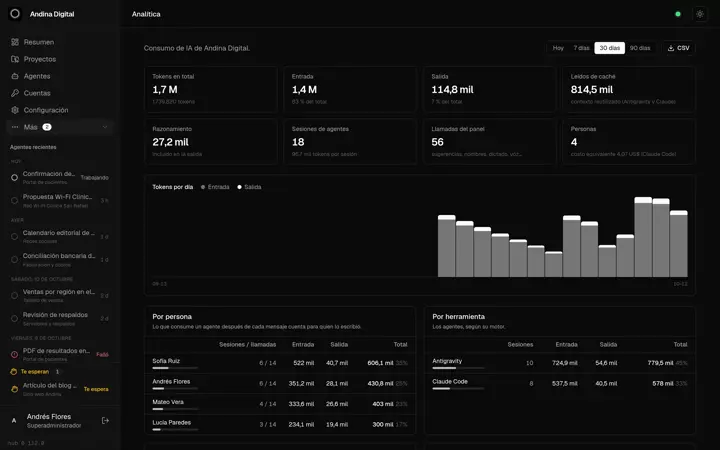Image resolution: width=720 pixels, height=450 pixels.
Task: Click the Andrés Flores avatar
Action: click(14, 421)
